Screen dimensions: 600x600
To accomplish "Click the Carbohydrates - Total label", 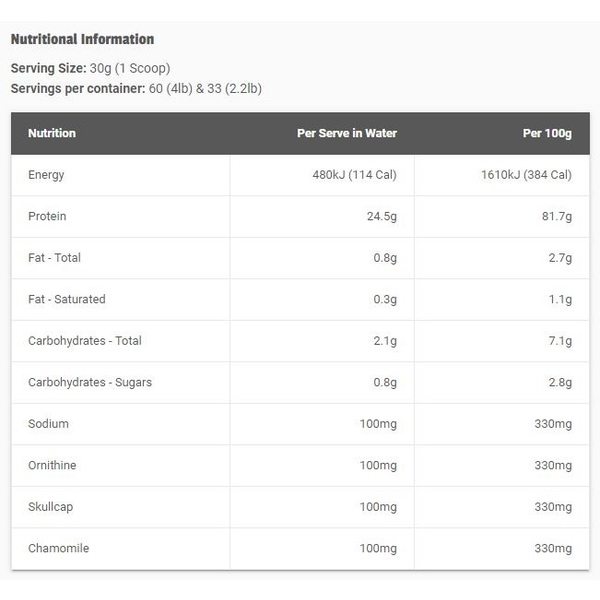I will [x=85, y=341].
